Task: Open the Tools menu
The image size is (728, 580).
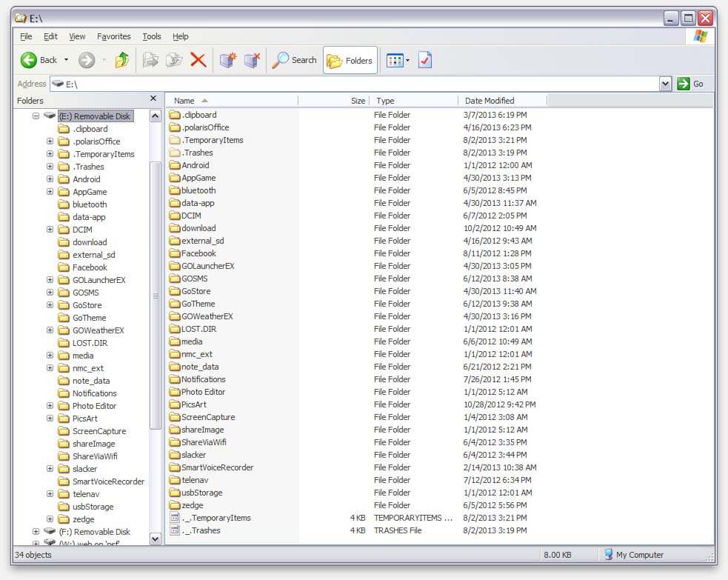Action: coord(152,36)
